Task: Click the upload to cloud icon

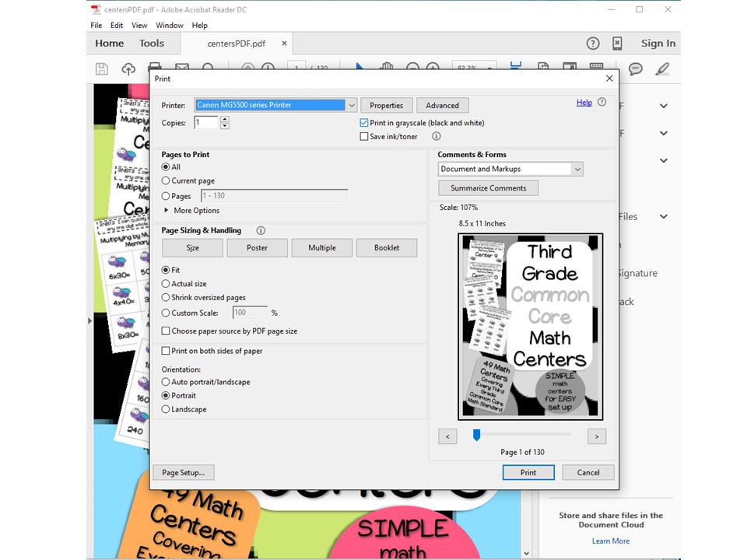Action: 128,69
